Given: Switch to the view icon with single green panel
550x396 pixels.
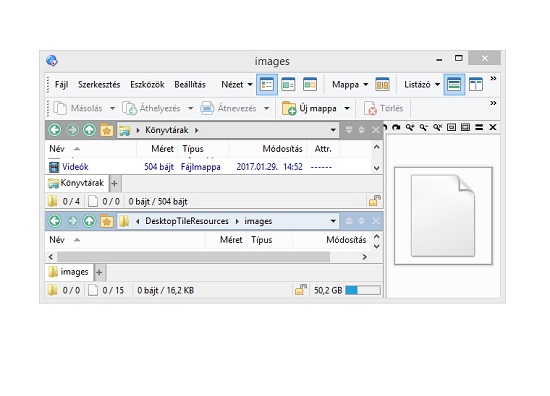Looking at the screenshot, I should tap(288, 85).
